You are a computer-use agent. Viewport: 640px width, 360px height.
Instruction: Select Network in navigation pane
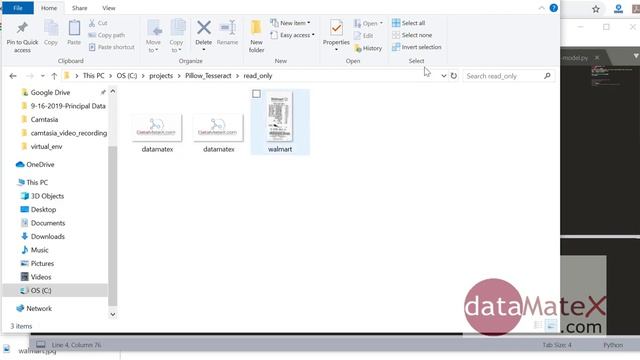click(39, 308)
